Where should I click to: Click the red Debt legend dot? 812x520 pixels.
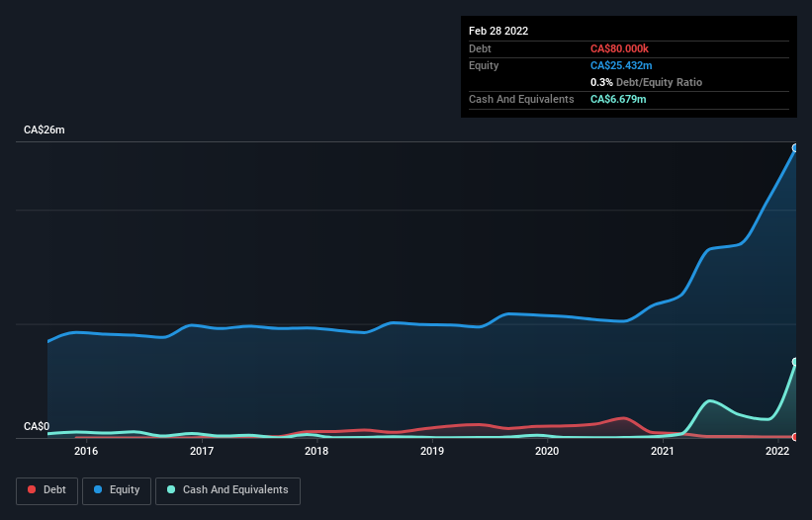tap(32, 489)
